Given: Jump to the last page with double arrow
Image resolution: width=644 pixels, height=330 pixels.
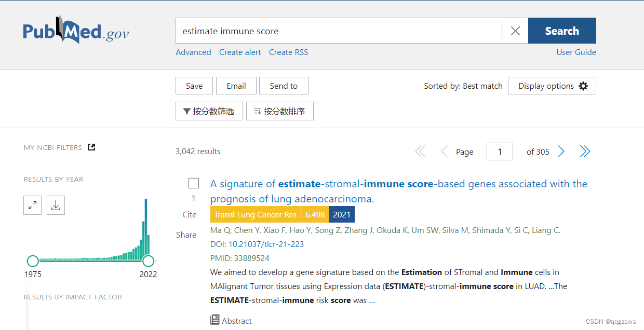Looking at the screenshot, I should click(585, 151).
